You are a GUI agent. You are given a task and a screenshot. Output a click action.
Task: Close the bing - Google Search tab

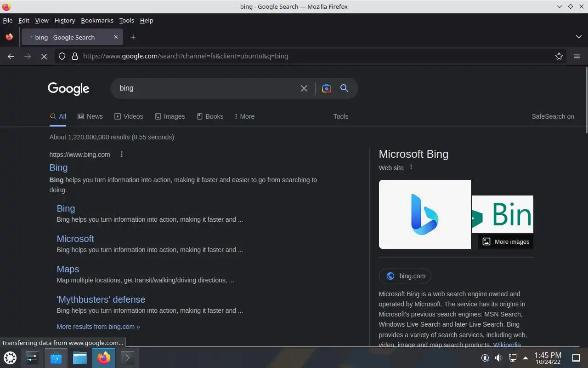pos(116,37)
